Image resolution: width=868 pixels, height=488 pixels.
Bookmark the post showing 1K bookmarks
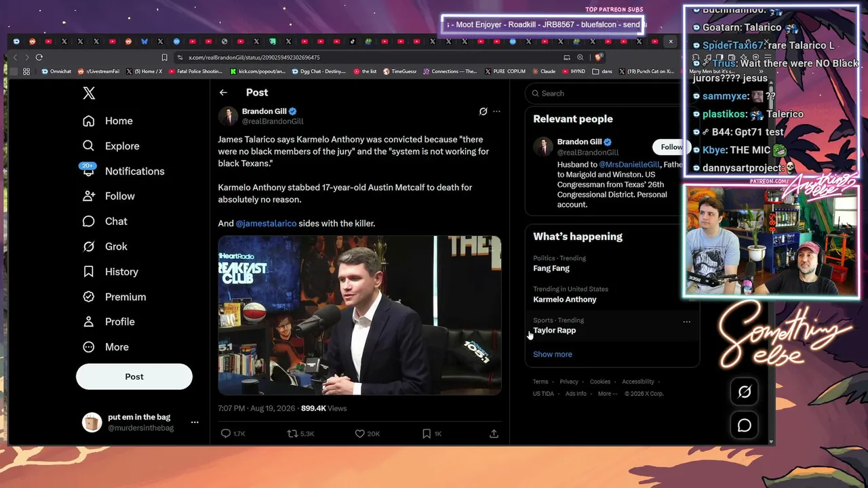pyautogui.click(x=431, y=434)
